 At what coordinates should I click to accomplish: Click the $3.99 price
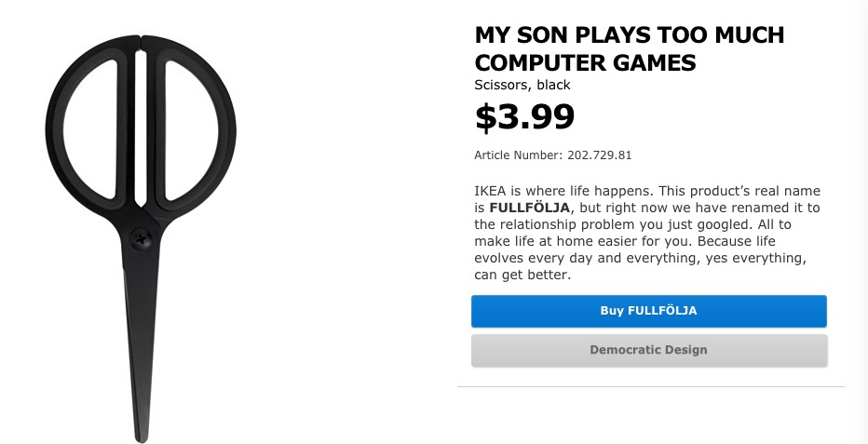coord(524,117)
